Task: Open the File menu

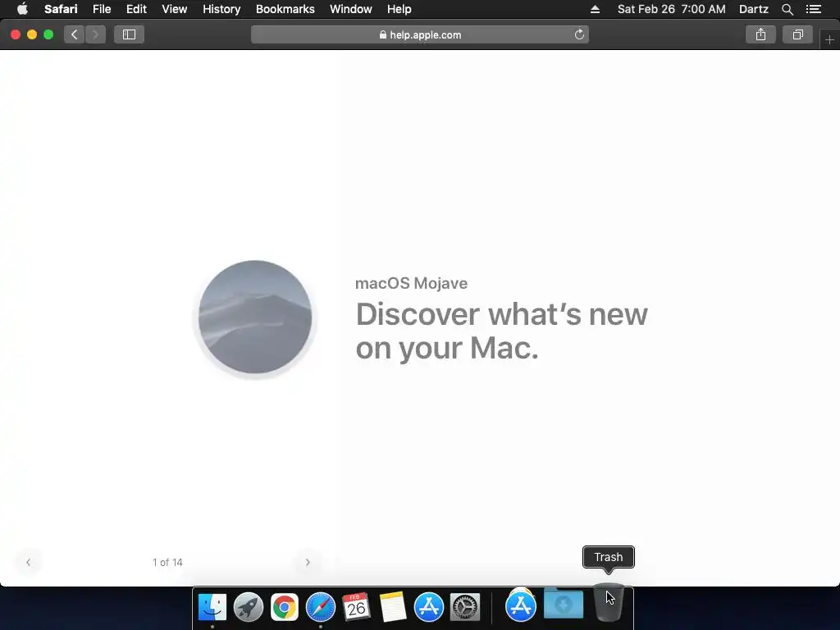Action: (x=101, y=9)
